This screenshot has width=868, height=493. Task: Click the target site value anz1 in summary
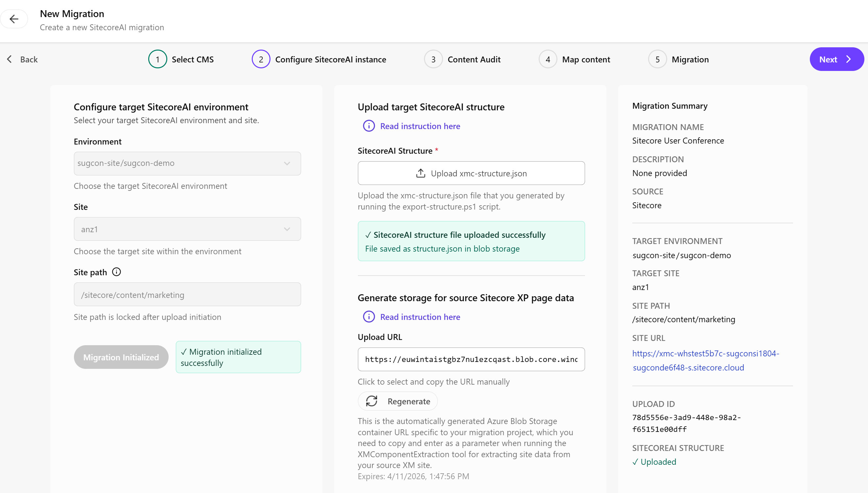point(640,287)
